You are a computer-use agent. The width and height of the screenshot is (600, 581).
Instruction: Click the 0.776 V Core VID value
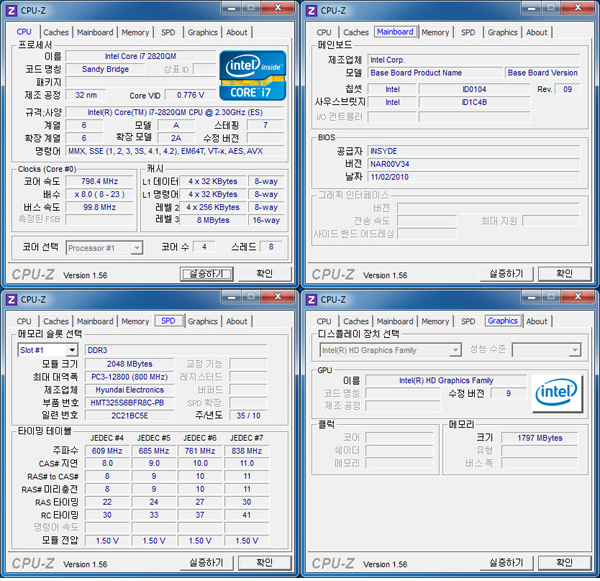190,95
